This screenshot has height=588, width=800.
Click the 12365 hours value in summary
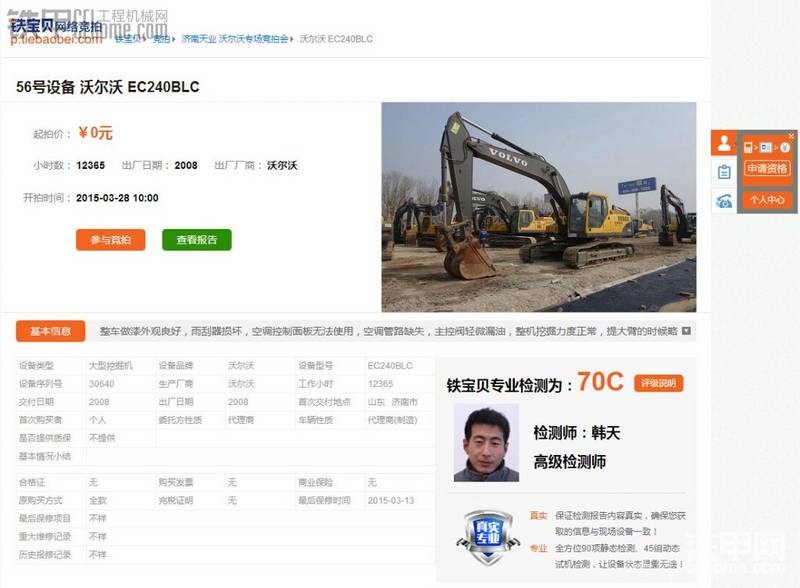(90, 165)
